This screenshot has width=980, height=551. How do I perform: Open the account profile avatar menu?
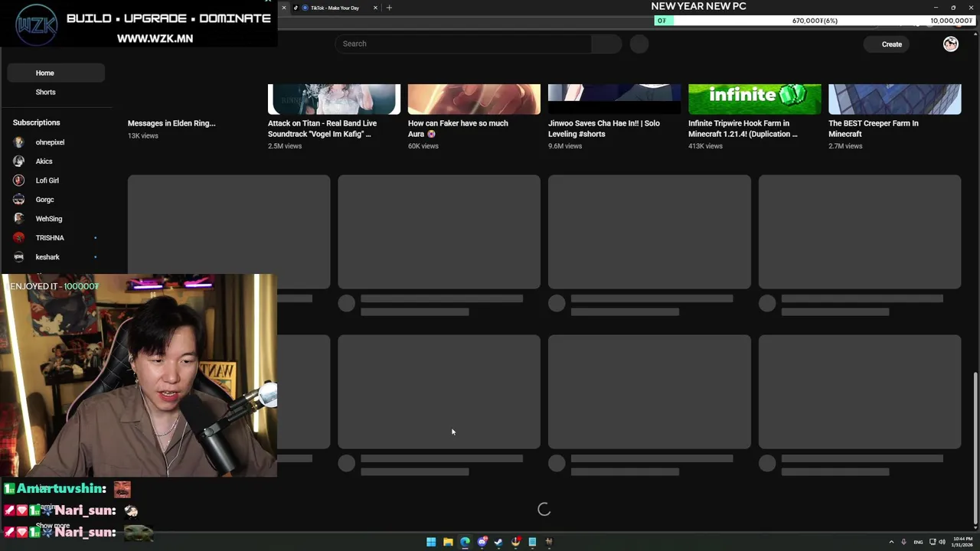951,44
